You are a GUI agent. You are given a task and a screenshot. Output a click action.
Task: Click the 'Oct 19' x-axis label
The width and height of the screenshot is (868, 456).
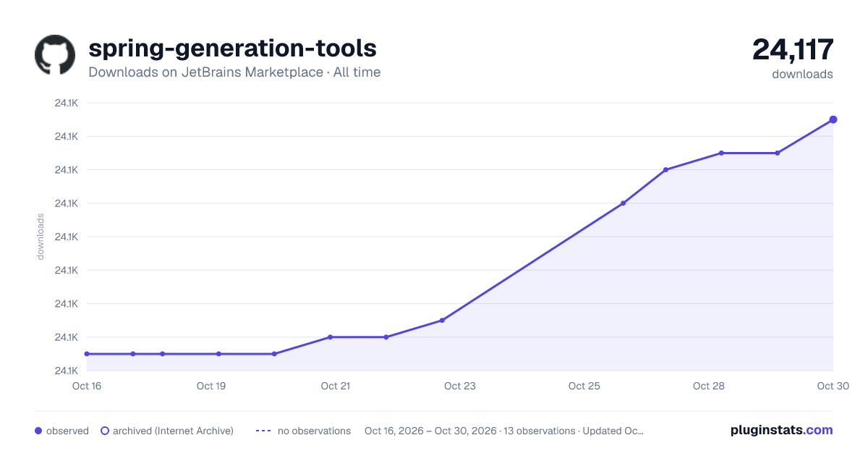pos(211,386)
